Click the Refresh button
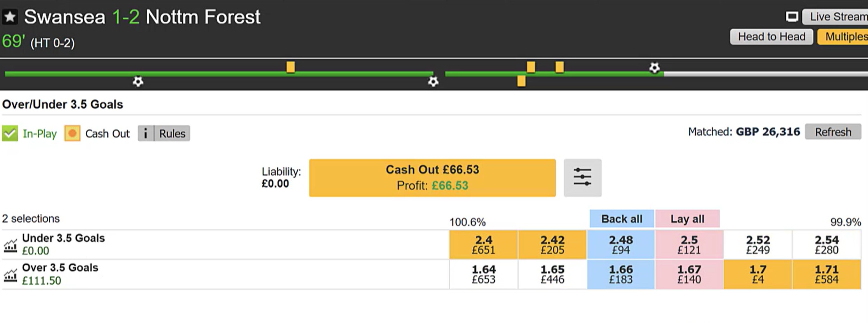The image size is (868, 323). coord(833,132)
